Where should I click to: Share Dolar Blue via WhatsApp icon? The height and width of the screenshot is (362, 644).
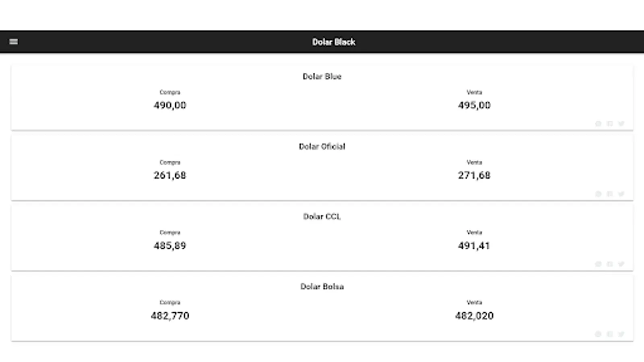(x=598, y=123)
